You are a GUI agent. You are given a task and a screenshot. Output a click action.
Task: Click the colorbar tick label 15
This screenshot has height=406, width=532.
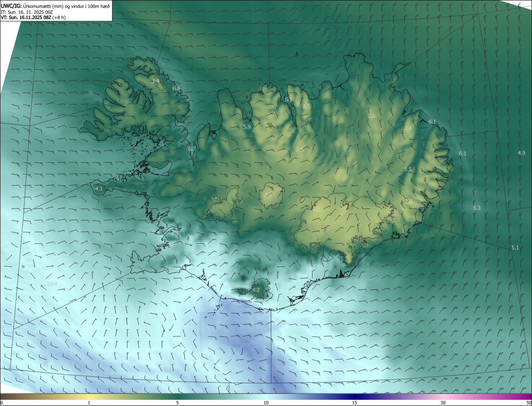[x=355, y=403]
